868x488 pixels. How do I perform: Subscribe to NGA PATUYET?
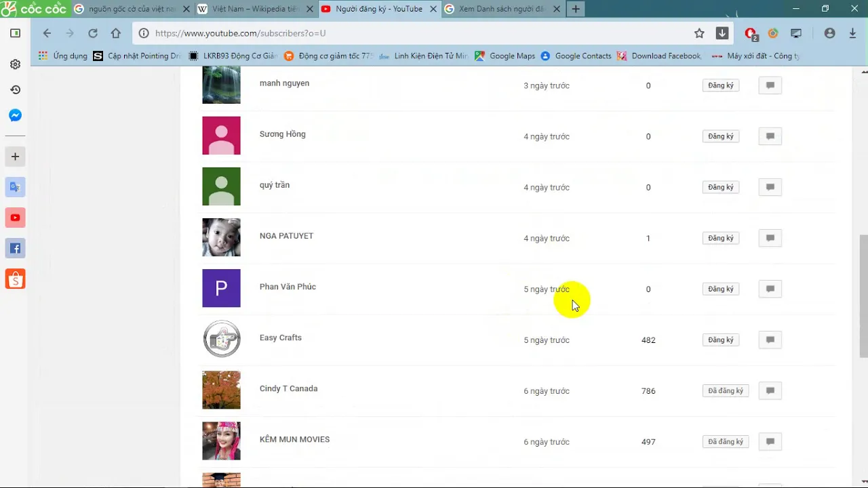(720, 238)
